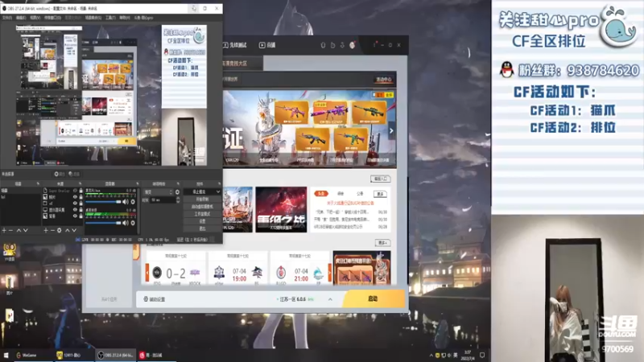Click the first launcher header icon
This screenshot has height=362, width=644.
(324, 45)
